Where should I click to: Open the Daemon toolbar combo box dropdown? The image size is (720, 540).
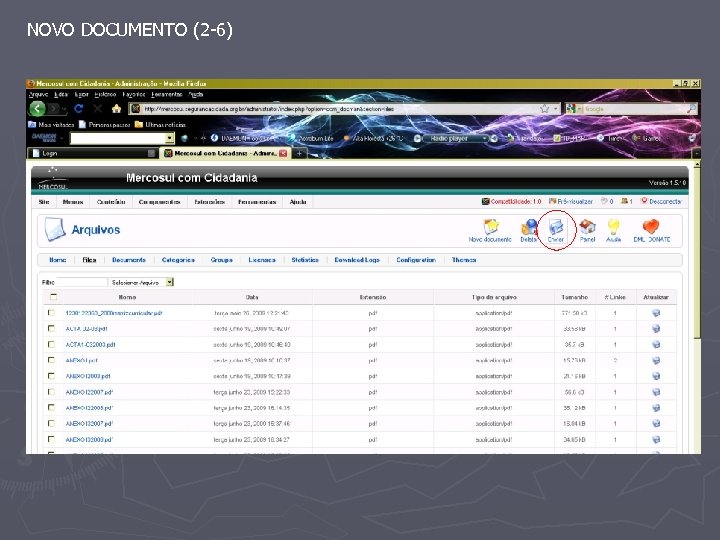click(x=169, y=138)
